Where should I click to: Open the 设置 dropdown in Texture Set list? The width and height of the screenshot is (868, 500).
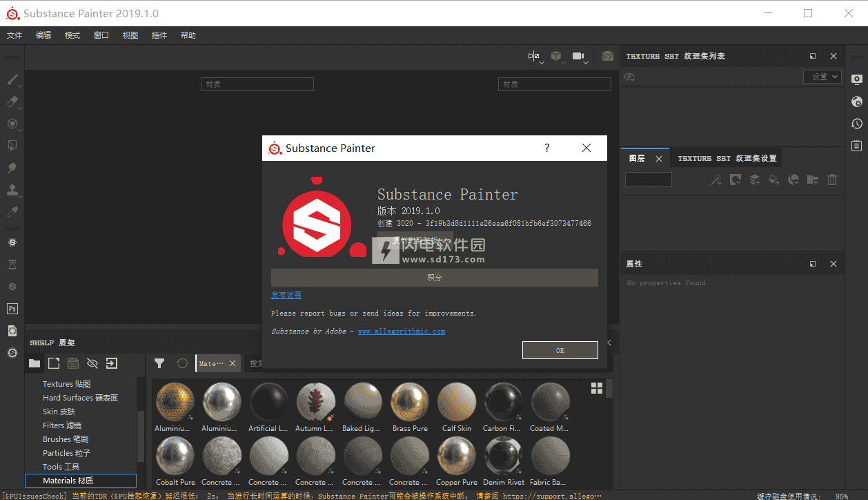(822, 77)
